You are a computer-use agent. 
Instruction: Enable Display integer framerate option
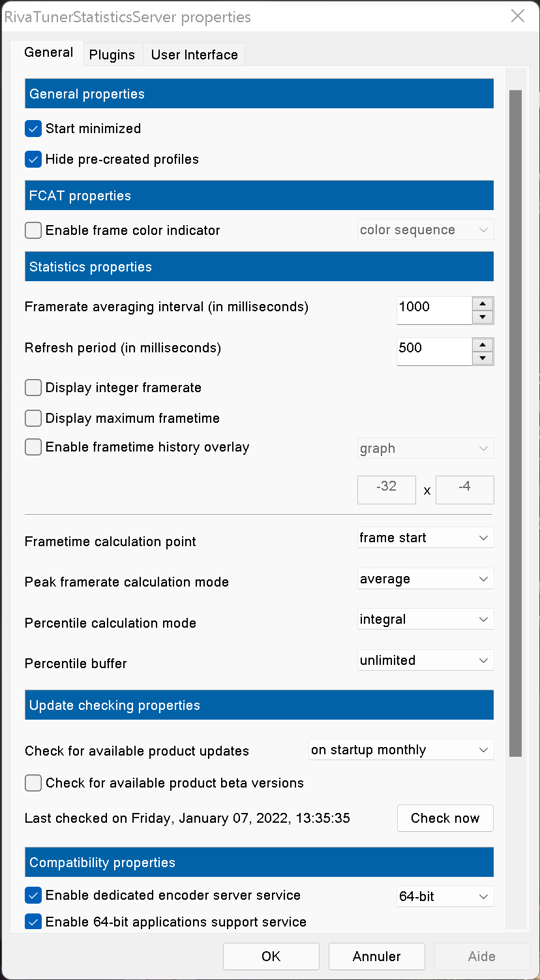click(x=33, y=388)
